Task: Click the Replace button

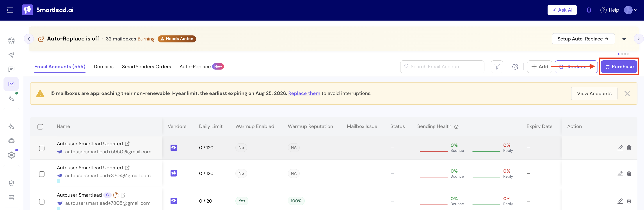Action: click(576, 66)
